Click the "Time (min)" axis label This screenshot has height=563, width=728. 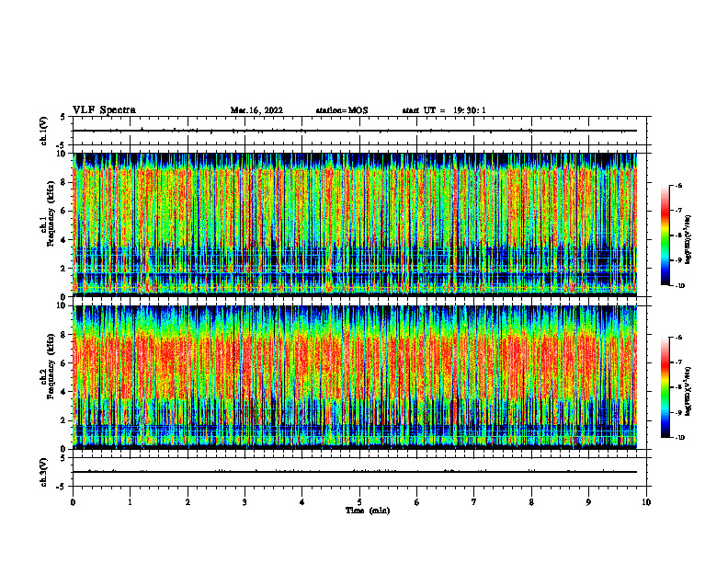[x=368, y=511]
